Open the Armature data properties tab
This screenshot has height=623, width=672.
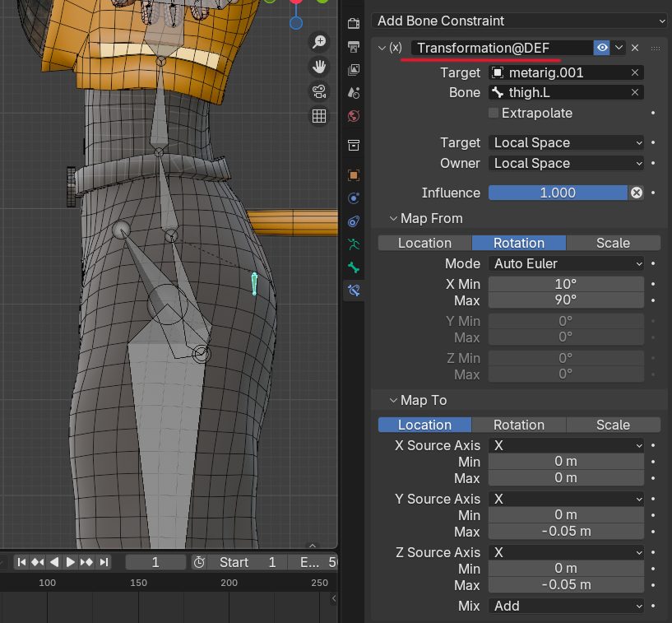coord(354,244)
